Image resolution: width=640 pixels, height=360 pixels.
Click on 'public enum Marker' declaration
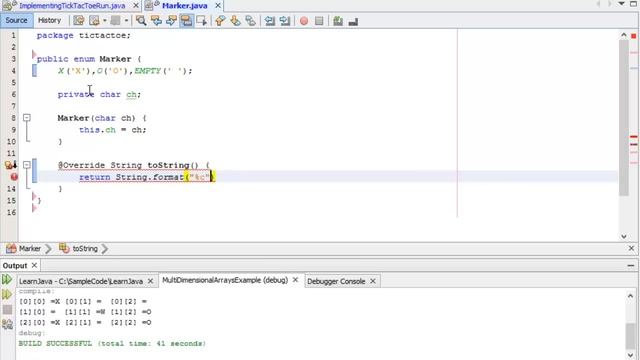tap(84, 59)
